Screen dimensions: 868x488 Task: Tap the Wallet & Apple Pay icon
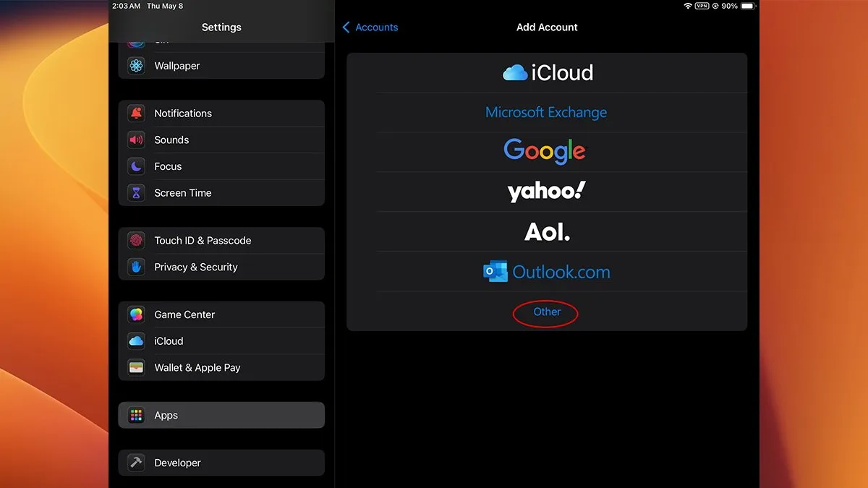[136, 367]
